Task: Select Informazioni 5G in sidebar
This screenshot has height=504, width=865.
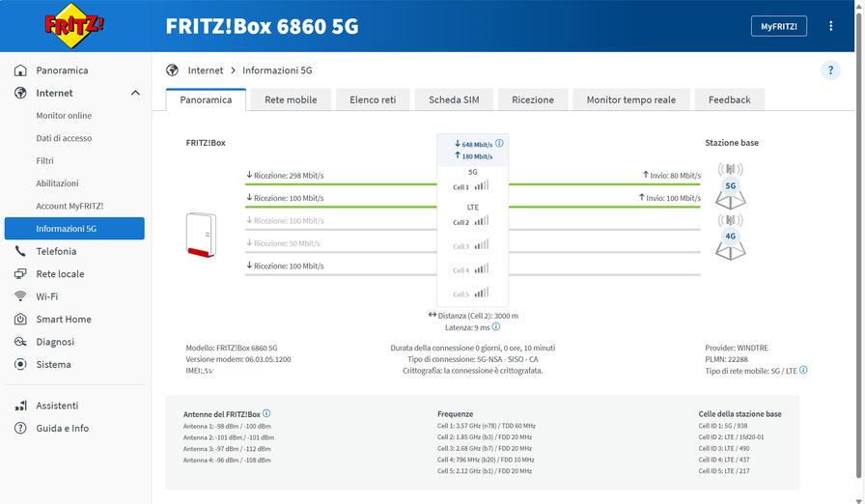Action: 74,228
